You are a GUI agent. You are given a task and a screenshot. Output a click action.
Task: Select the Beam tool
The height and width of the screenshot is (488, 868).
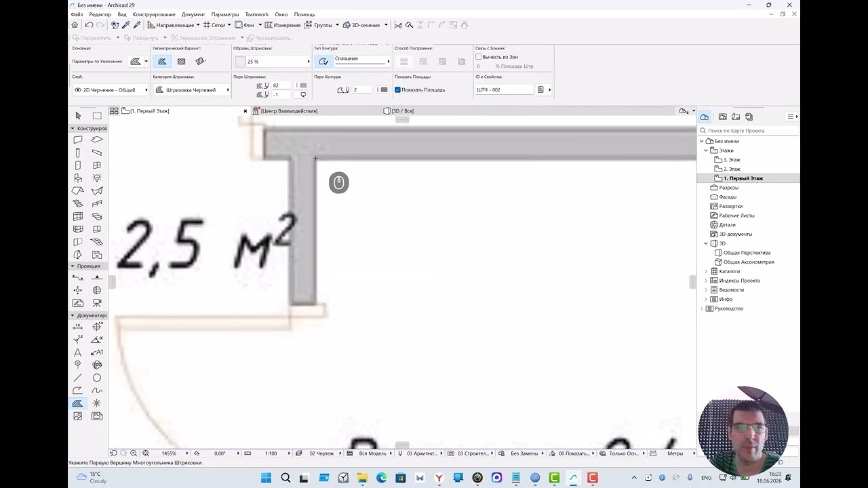coord(97,152)
